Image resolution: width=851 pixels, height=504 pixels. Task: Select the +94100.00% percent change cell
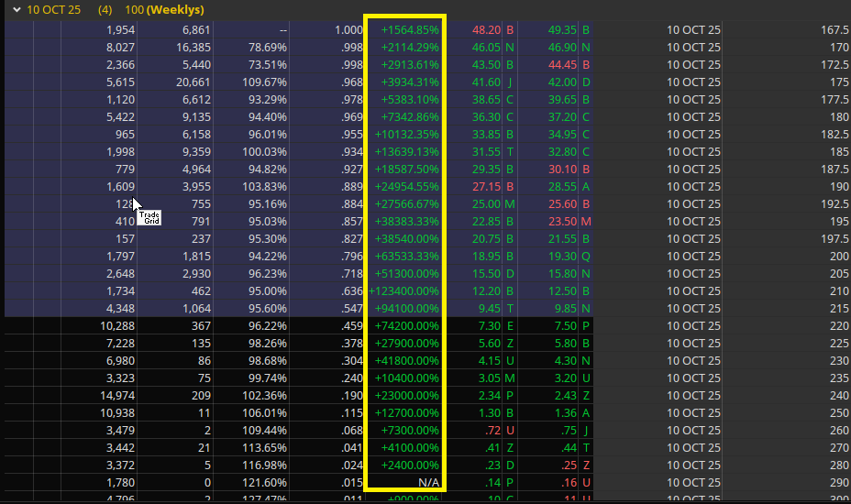tap(408, 308)
